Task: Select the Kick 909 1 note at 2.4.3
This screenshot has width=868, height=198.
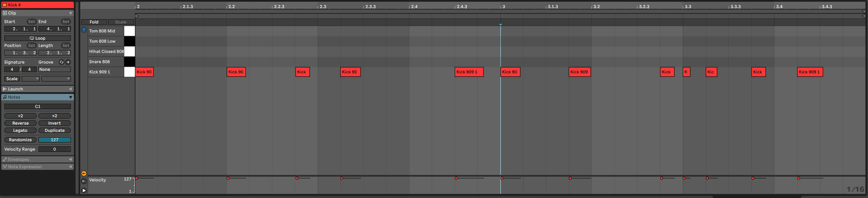Action: point(469,72)
